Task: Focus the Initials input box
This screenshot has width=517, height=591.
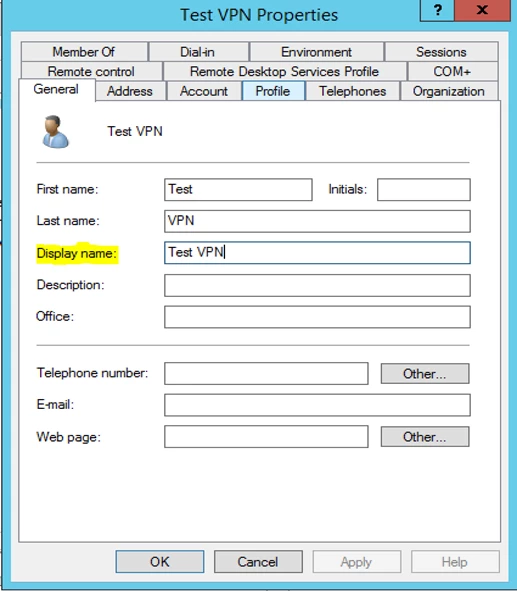Action: pyautogui.click(x=424, y=190)
